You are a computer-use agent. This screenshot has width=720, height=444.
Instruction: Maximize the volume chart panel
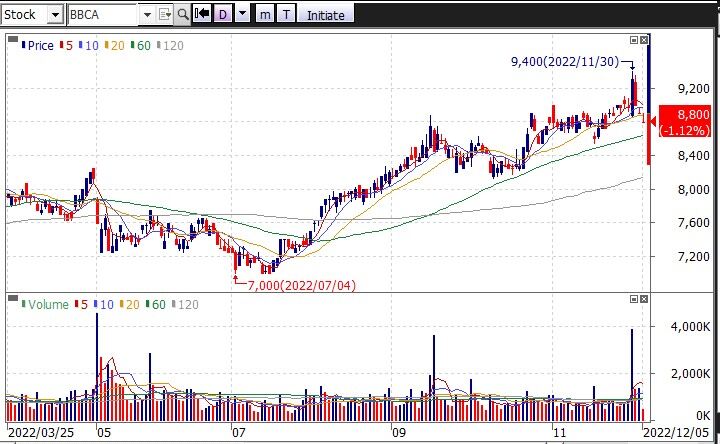pyautogui.click(x=633, y=299)
